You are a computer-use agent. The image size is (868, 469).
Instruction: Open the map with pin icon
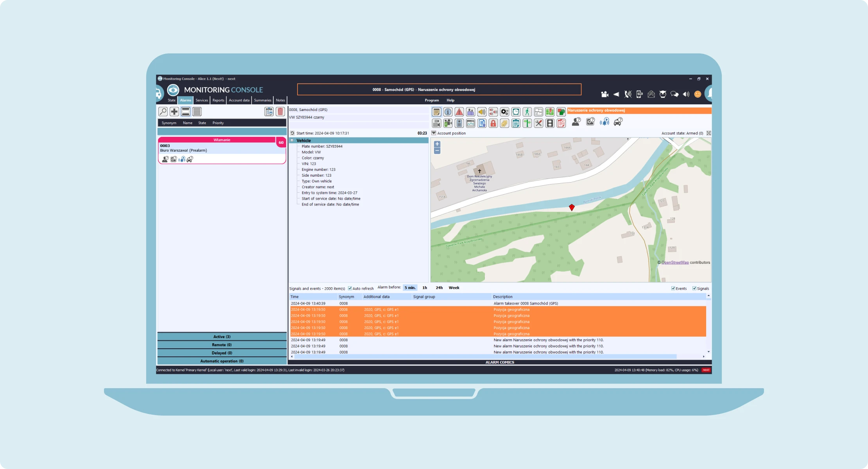550,112
